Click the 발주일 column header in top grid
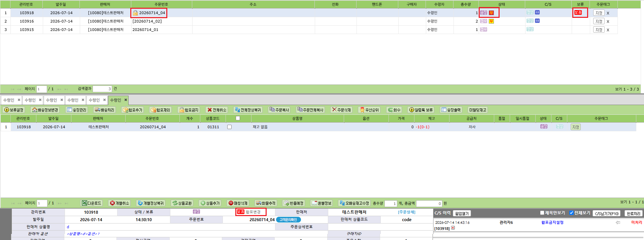 tap(61, 4)
